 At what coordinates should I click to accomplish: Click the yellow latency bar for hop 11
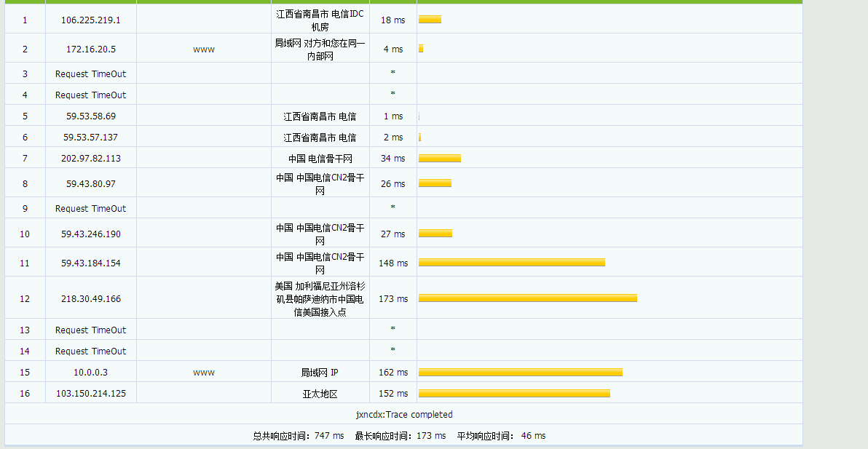[511, 262]
